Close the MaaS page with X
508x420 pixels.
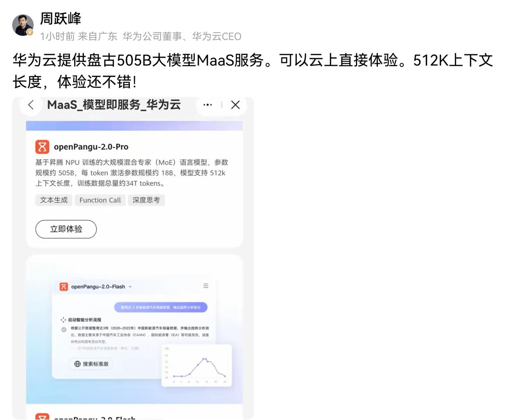[x=235, y=105]
